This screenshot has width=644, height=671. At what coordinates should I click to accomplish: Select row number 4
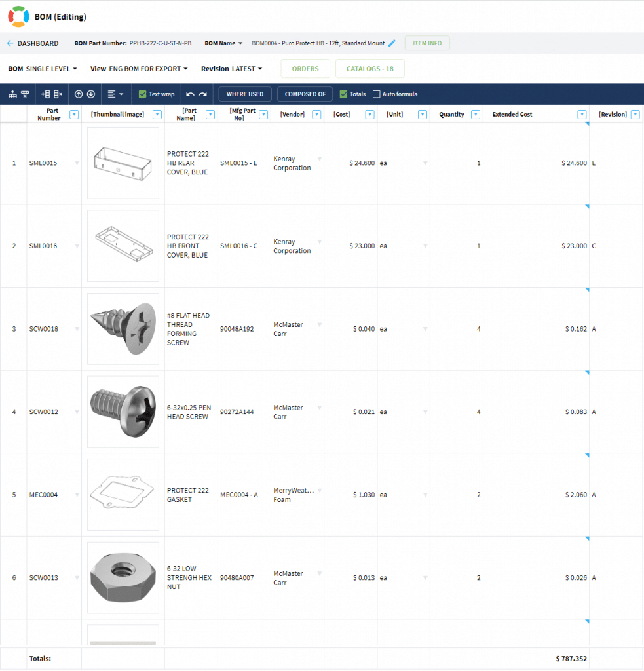(14, 412)
